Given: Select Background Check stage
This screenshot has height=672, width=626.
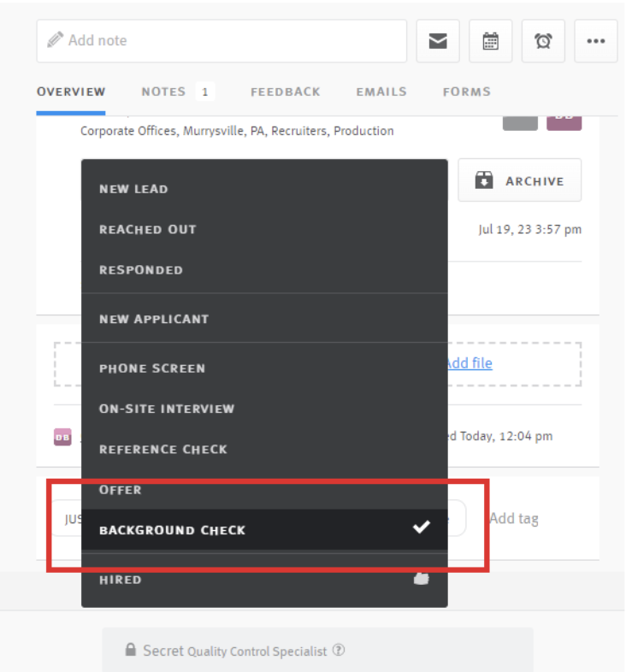Looking at the screenshot, I should tap(264, 530).
